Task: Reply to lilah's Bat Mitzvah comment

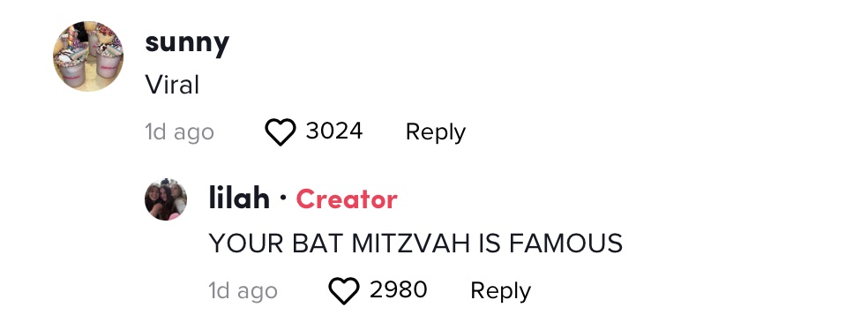Action: (500, 291)
